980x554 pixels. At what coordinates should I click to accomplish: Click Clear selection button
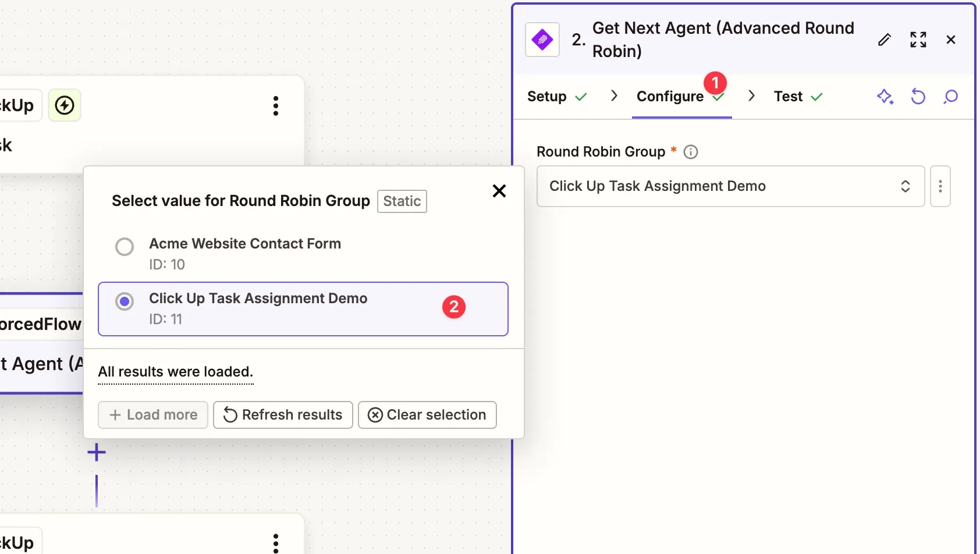click(x=427, y=415)
